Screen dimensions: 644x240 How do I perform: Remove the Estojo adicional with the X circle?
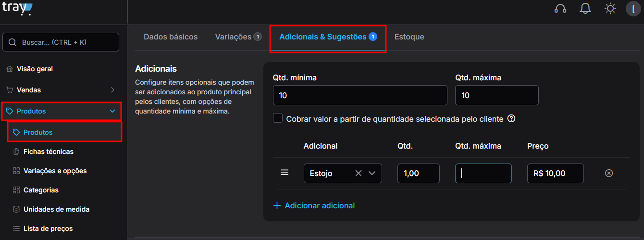pyautogui.click(x=609, y=173)
